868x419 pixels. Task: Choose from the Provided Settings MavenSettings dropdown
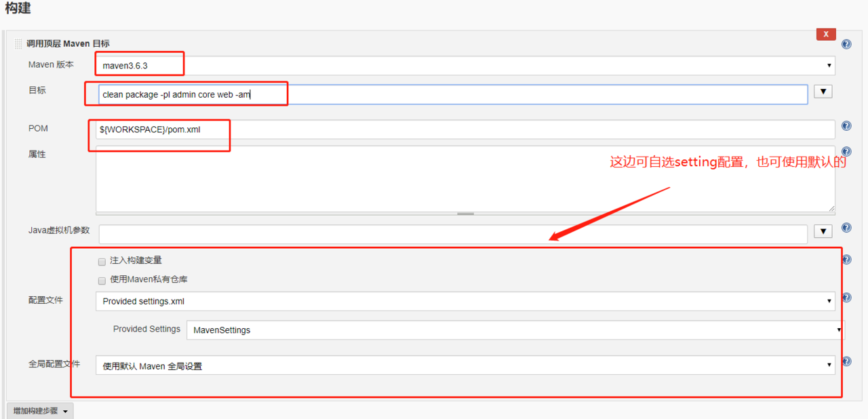(515, 330)
